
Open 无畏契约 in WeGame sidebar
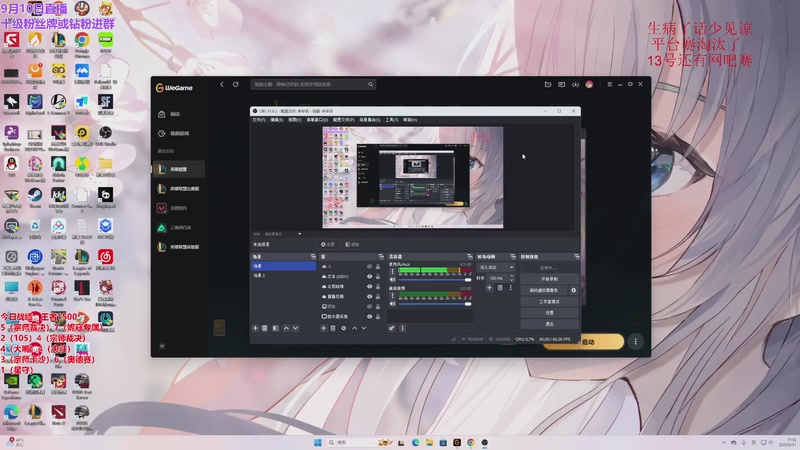click(x=179, y=208)
